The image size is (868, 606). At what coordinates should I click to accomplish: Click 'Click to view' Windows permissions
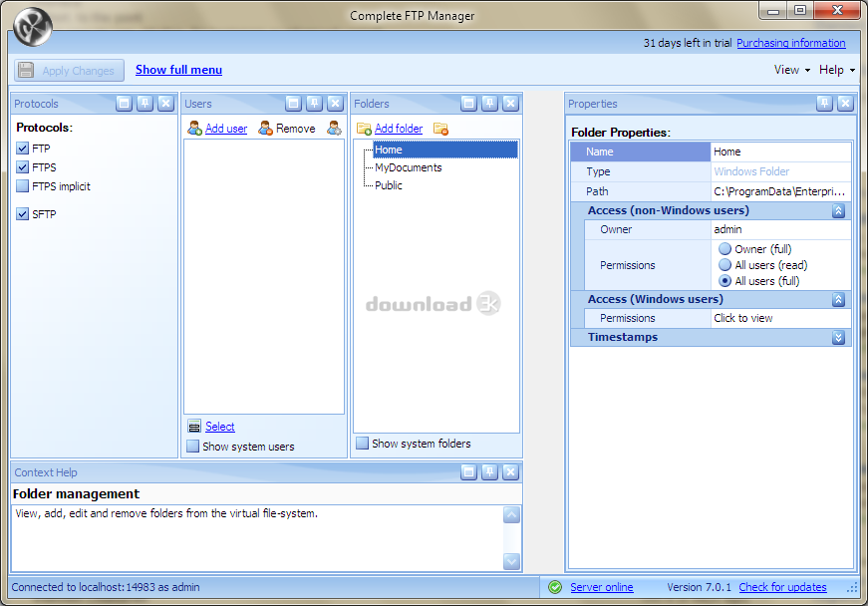pos(780,318)
